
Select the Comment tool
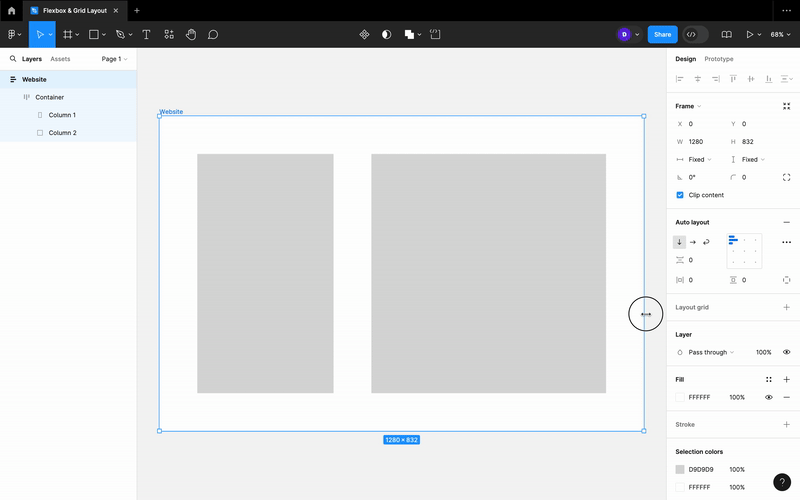click(213, 34)
